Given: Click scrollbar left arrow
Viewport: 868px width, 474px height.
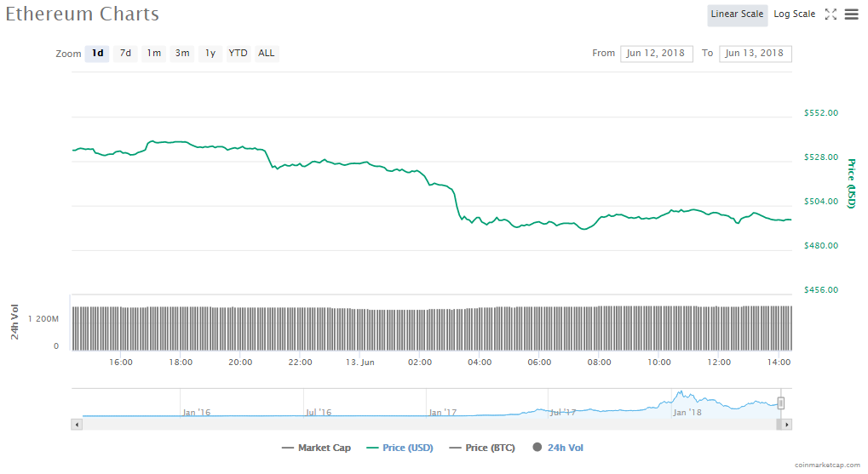Looking at the screenshot, I should [78, 424].
